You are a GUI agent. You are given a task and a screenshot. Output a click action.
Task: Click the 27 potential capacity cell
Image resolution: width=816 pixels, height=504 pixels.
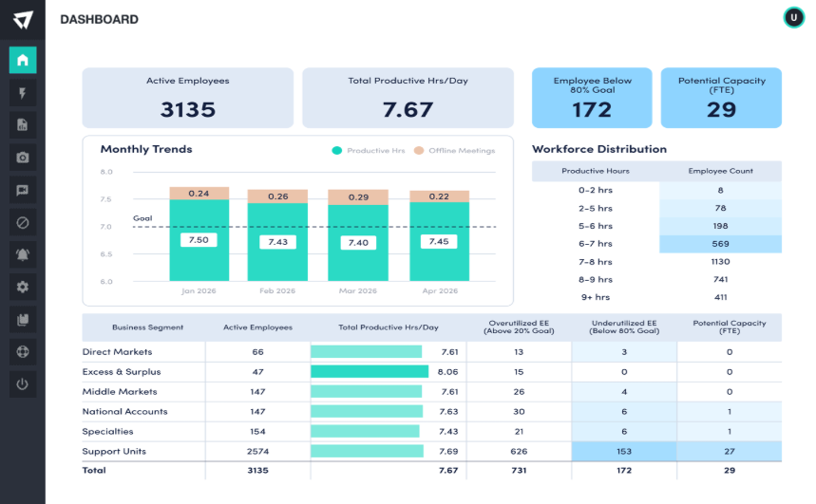pyautogui.click(x=730, y=451)
